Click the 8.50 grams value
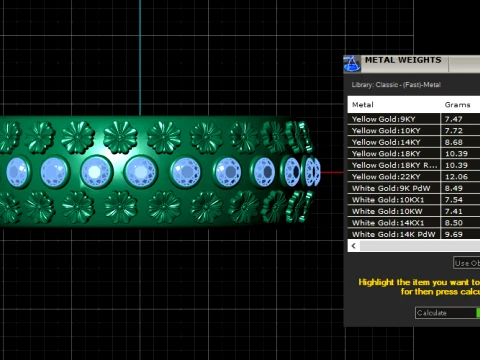Screen dimensions: 480x360 [x=453, y=223]
